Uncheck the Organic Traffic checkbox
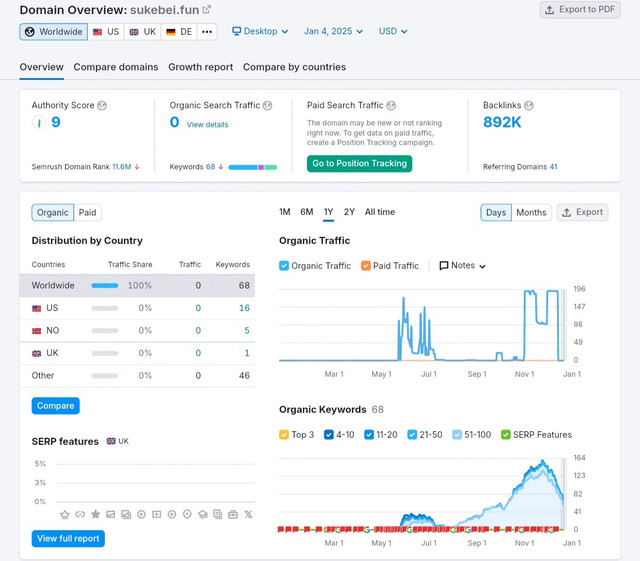This screenshot has width=640, height=561. click(284, 266)
